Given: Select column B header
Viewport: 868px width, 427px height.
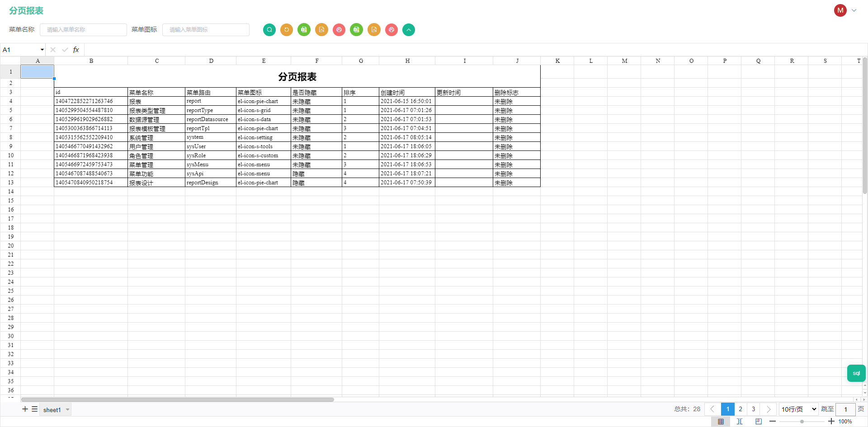Looking at the screenshot, I should click(x=91, y=61).
